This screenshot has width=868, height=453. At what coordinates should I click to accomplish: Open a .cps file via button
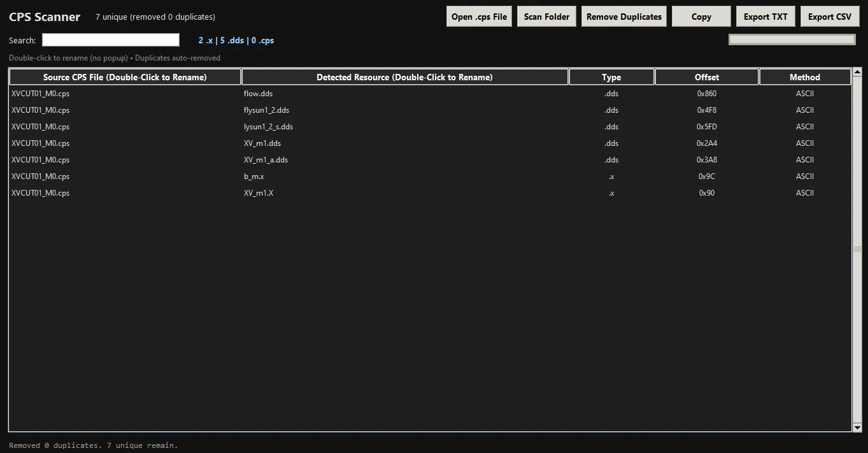click(x=479, y=17)
